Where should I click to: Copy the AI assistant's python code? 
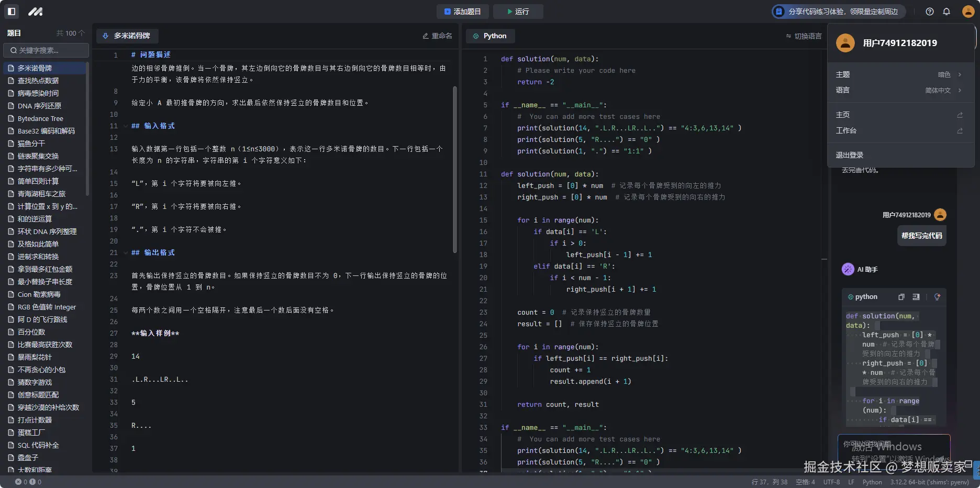point(901,297)
